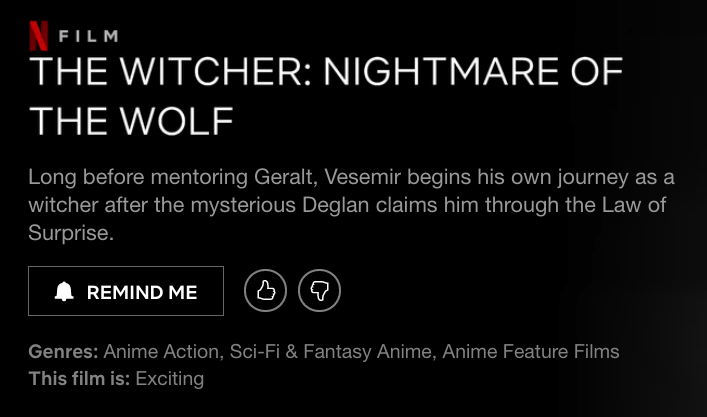Rate the film with thumbs up
The width and height of the screenshot is (707, 417).
tap(266, 291)
